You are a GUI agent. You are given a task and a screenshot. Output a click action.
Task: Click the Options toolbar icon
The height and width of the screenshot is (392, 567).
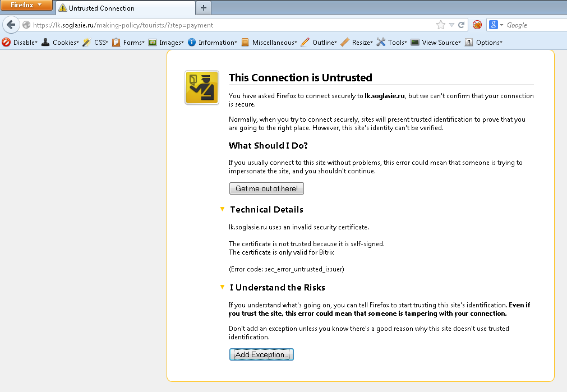[469, 42]
